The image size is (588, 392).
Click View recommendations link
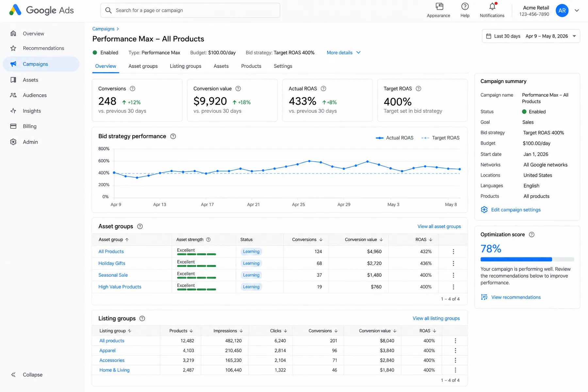pos(511,297)
